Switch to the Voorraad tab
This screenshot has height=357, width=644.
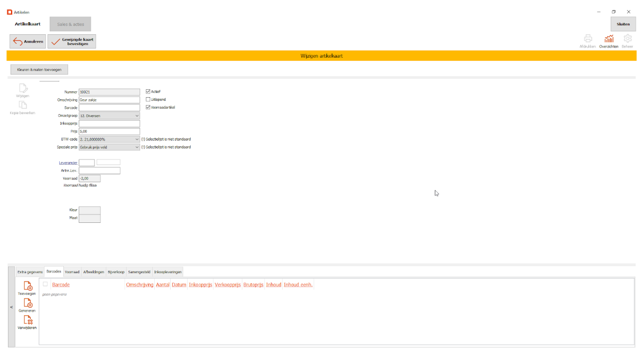click(72, 272)
